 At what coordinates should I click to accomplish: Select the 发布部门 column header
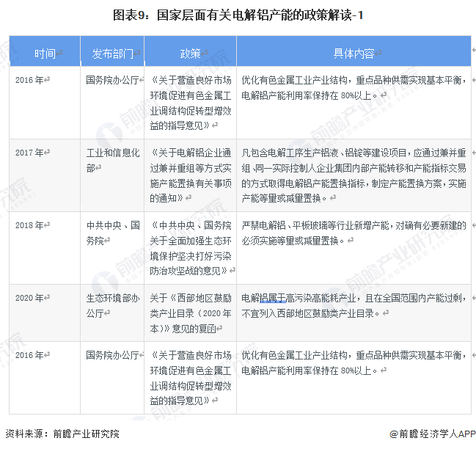pos(112,54)
